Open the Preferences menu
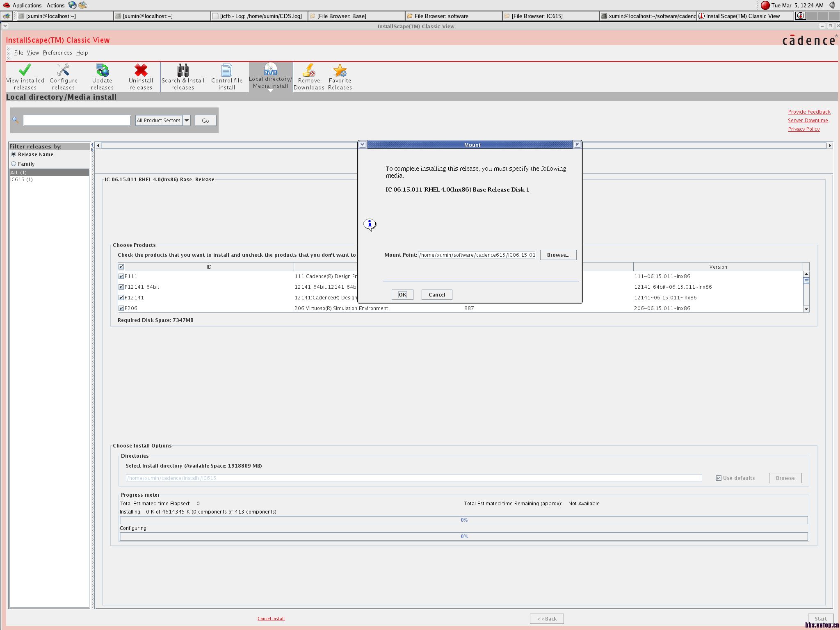Screen dimensions: 840x630 click(57, 53)
